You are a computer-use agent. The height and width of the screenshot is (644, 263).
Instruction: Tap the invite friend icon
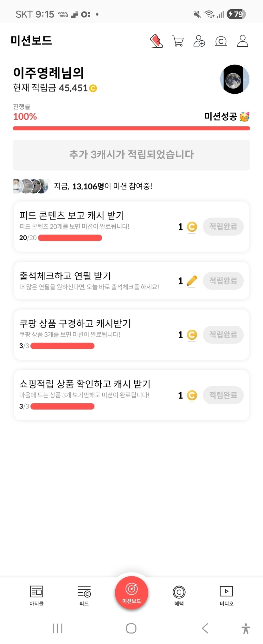[199, 41]
